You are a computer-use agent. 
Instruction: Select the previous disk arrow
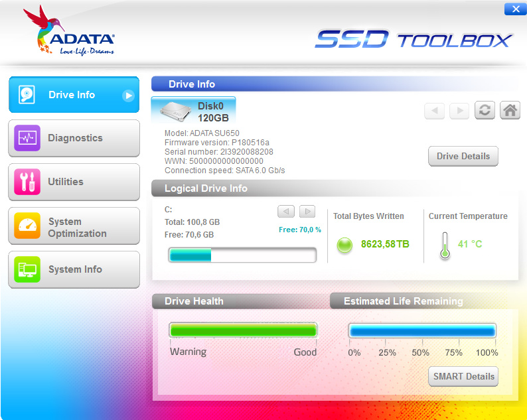[x=434, y=111]
